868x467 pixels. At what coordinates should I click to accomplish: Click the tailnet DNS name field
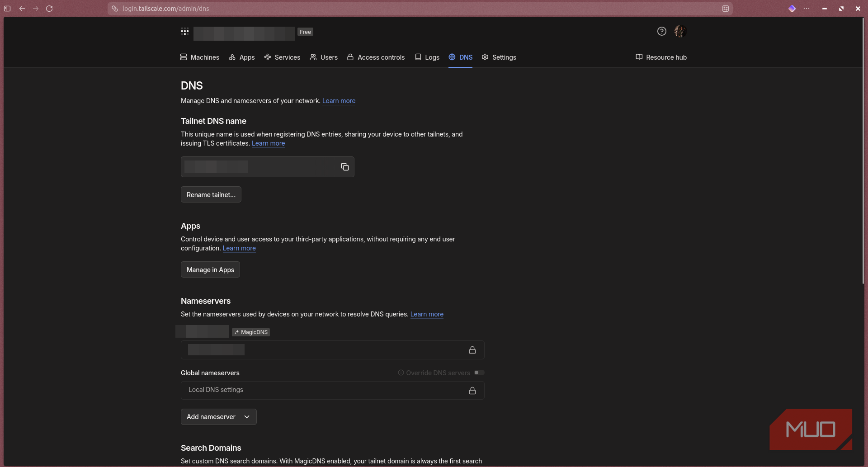267,167
